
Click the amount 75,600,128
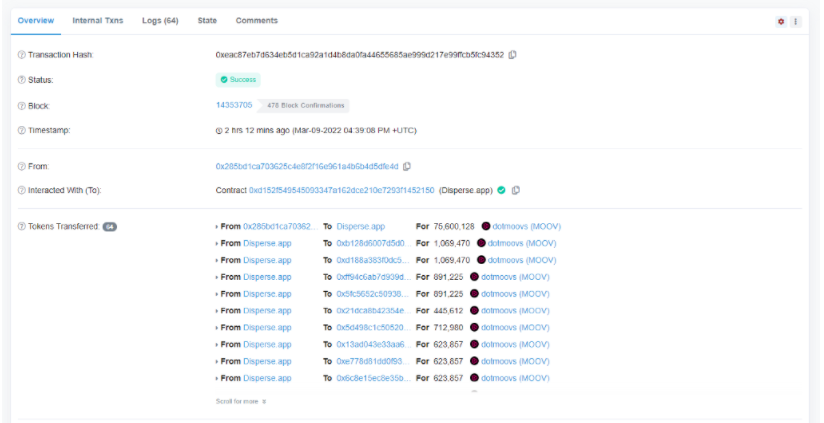tap(454, 226)
